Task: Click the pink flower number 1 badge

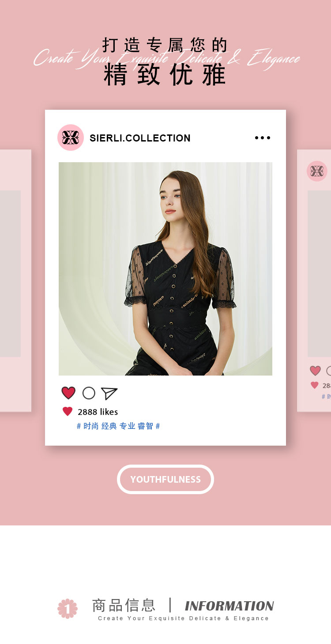Action: pyautogui.click(x=68, y=608)
